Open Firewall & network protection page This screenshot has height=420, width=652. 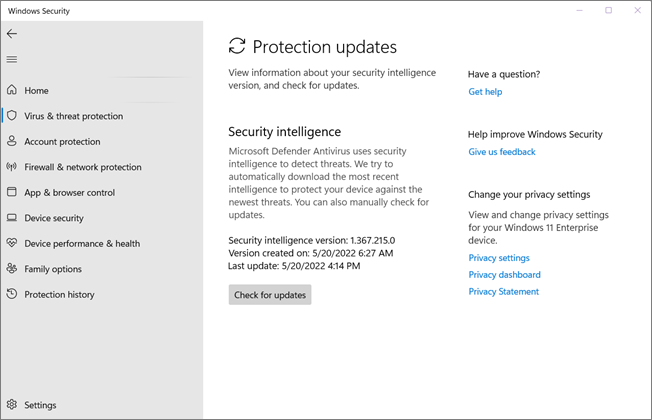(x=83, y=167)
